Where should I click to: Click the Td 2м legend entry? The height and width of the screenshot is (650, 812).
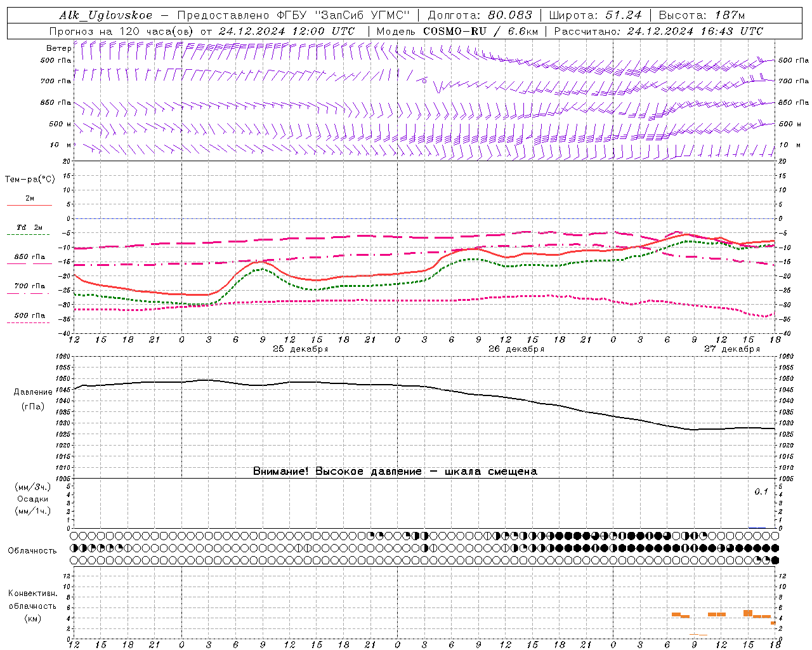29,227
